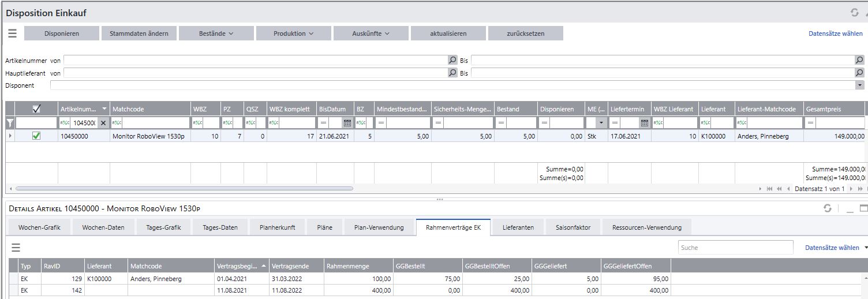Uncheck the row checkbox for article 10450000

(36, 136)
